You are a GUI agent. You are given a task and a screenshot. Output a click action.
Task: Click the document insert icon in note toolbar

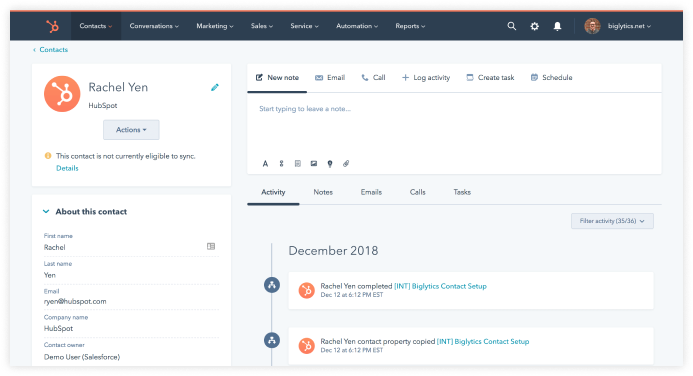[297, 164]
